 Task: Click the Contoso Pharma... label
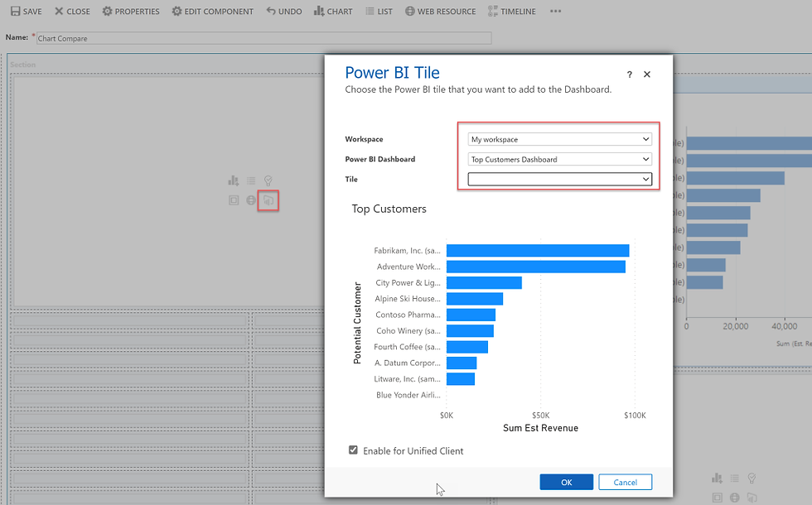[408, 315]
